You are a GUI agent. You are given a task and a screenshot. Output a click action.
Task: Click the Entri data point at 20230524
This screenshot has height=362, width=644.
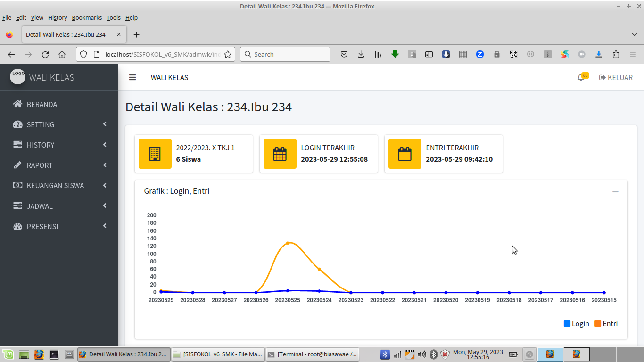click(x=319, y=270)
